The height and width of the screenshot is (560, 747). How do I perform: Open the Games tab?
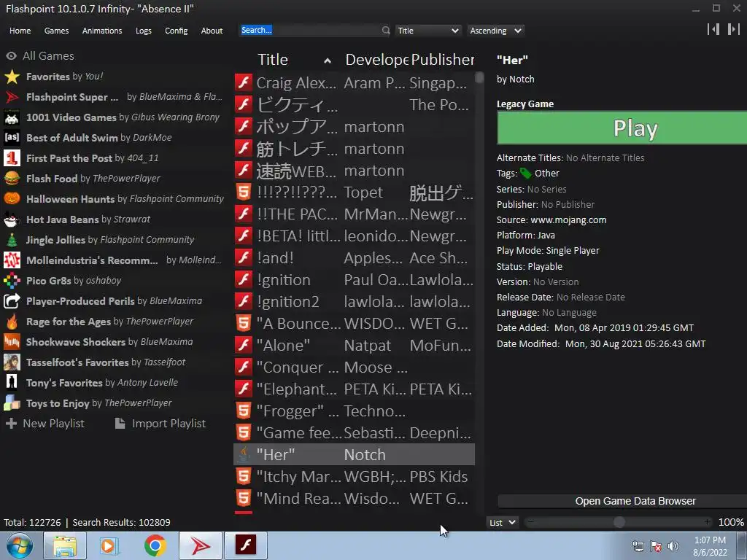[56, 31]
